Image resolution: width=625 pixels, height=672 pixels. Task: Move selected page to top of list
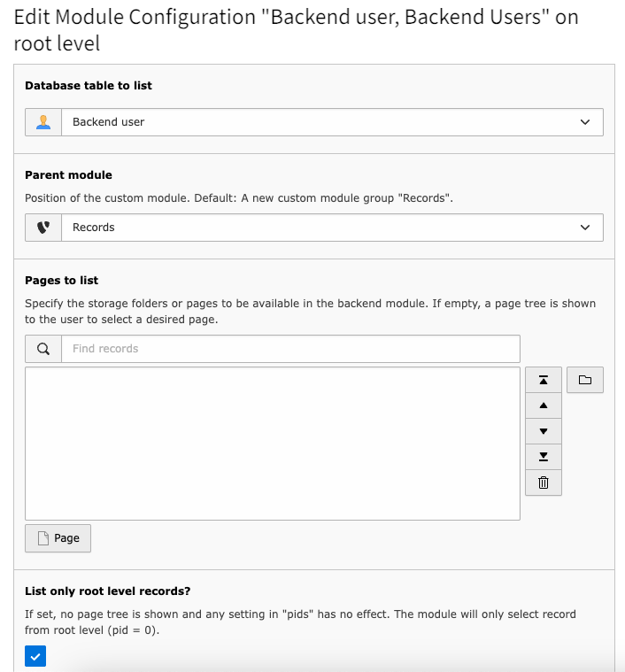[544, 380]
